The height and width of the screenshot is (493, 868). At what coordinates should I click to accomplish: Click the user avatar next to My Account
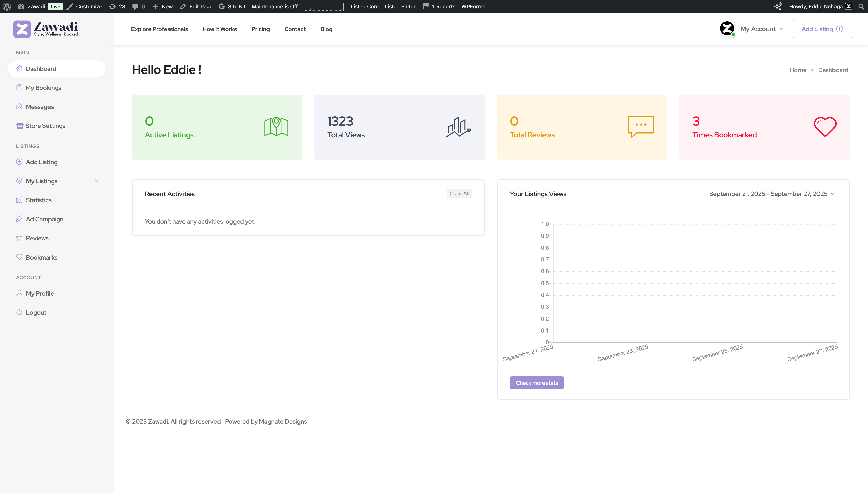(x=727, y=29)
